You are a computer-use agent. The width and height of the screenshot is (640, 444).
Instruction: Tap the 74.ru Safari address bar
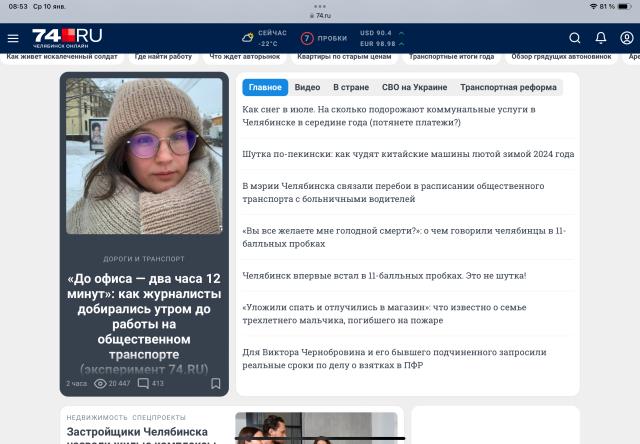click(x=320, y=16)
